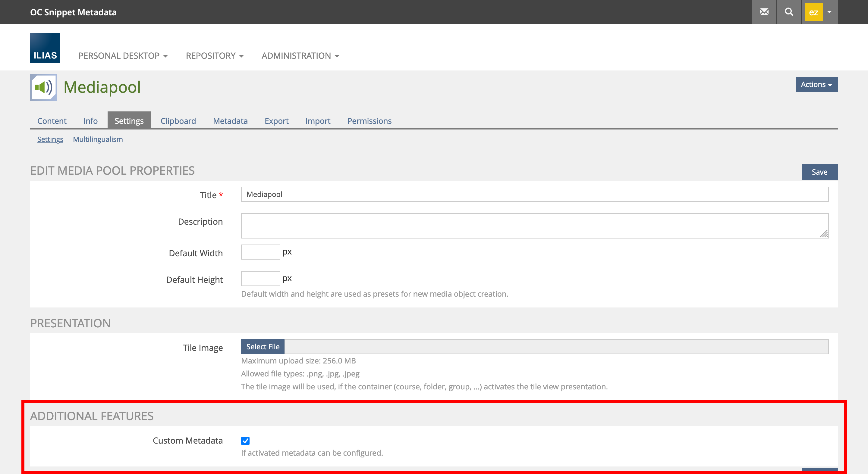Open the mail envelope icon
The height and width of the screenshot is (474, 868).
click(764, 12)
